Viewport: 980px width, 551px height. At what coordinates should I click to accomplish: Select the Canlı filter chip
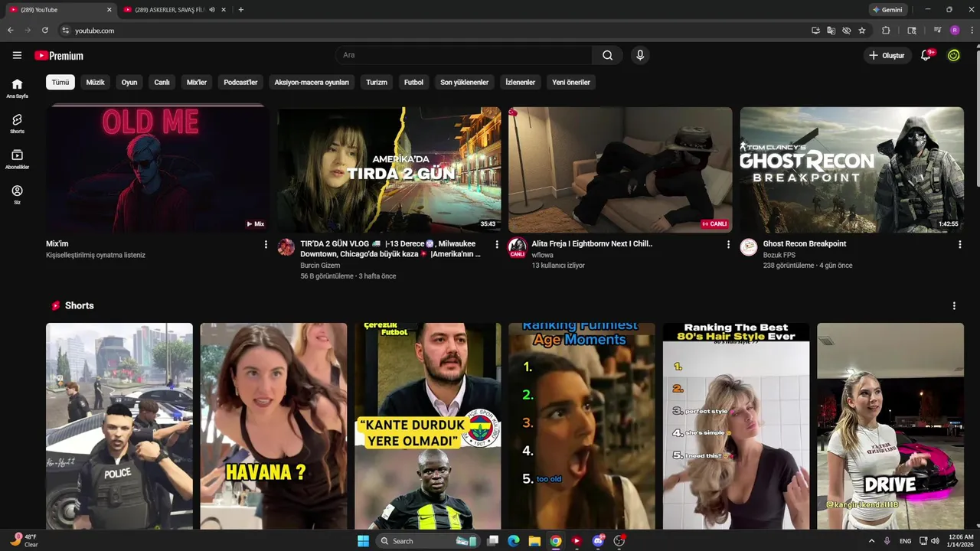tap(162, 82)
